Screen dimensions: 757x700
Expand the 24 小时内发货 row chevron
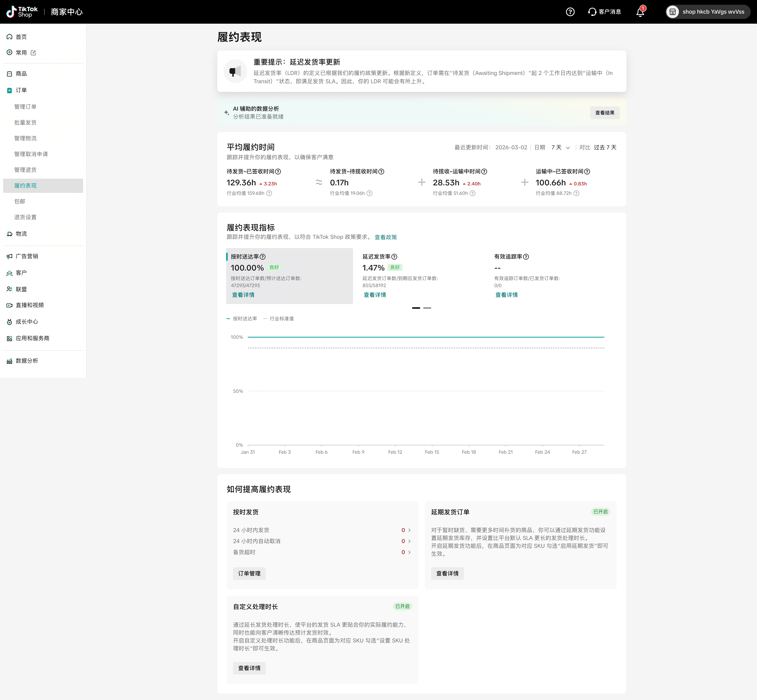[x=409, y=530]
